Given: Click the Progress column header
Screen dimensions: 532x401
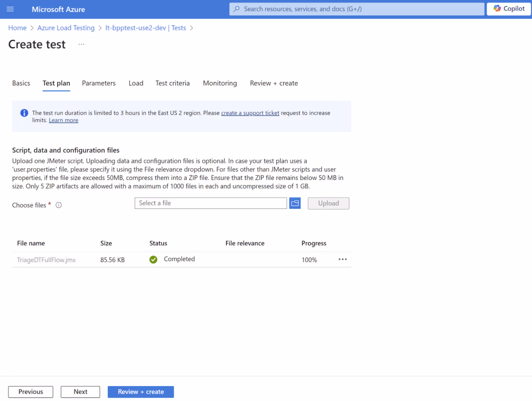Looking at the screenshot, I should click(314, 243).
